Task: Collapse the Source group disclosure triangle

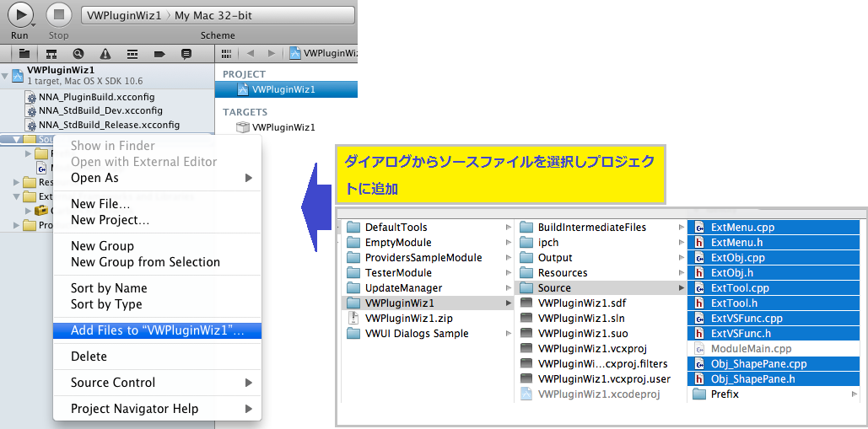Action: click(x=16, y=139)
